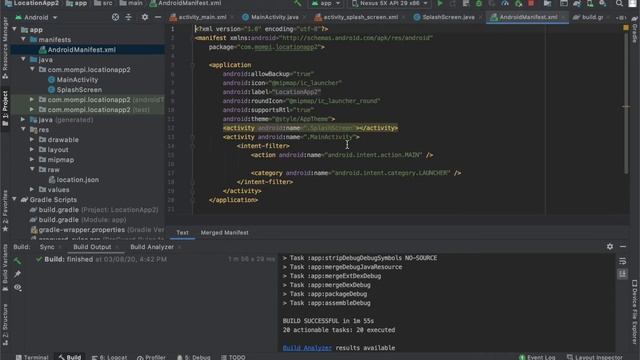Hide the Build panel with minus icon
This screenshot has height=360, width=640.
tap(623, 247)
